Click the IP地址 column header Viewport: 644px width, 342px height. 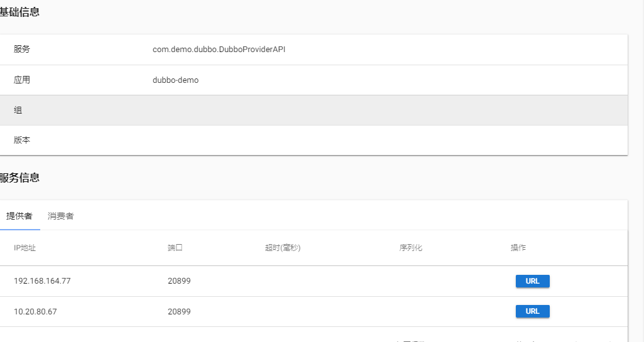coord(25,248)
